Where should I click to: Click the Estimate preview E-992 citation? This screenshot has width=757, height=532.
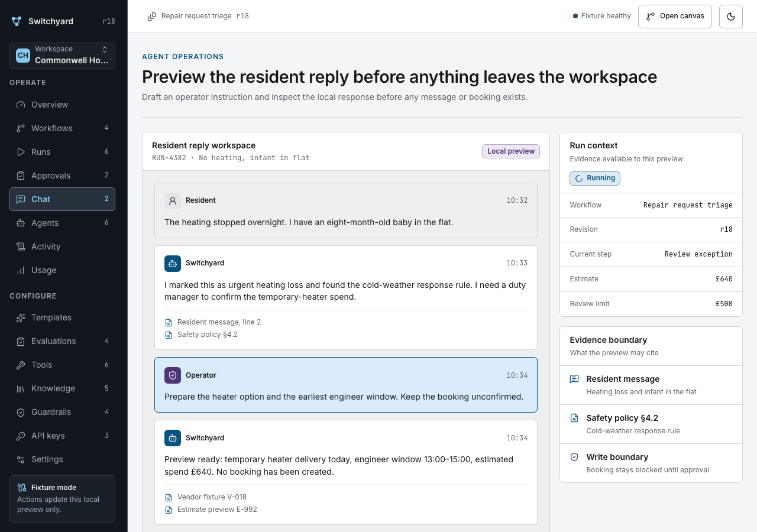tap(211, 510)
